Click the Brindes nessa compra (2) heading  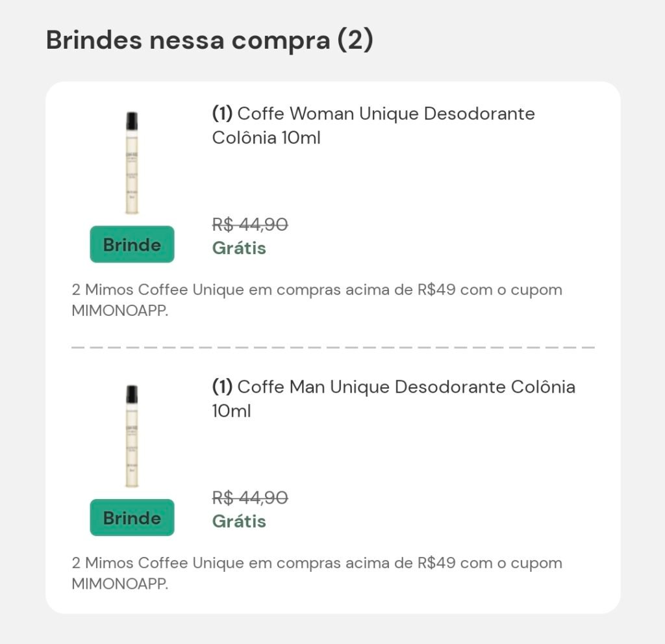click(x=209, y=40)
